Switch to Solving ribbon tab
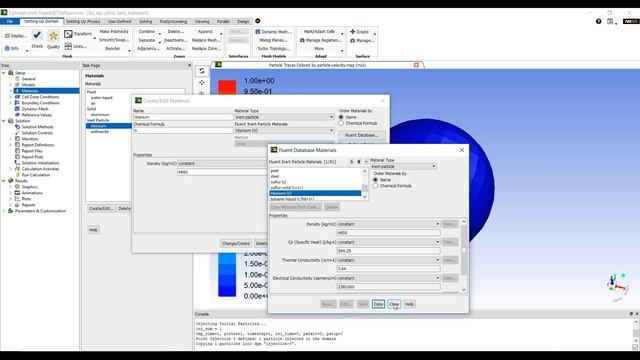Screen dimensions: 640x360 tap(145, 22)
